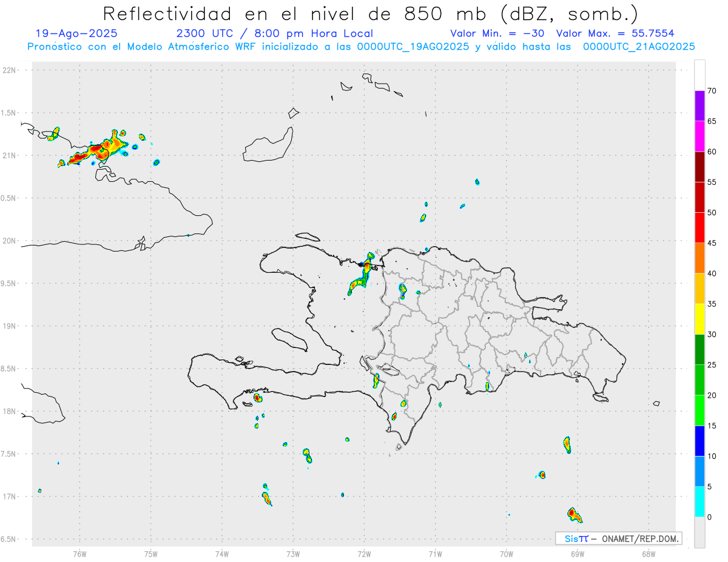
Task: Click the '71W' longitude label
Action: tap(435, 554)
